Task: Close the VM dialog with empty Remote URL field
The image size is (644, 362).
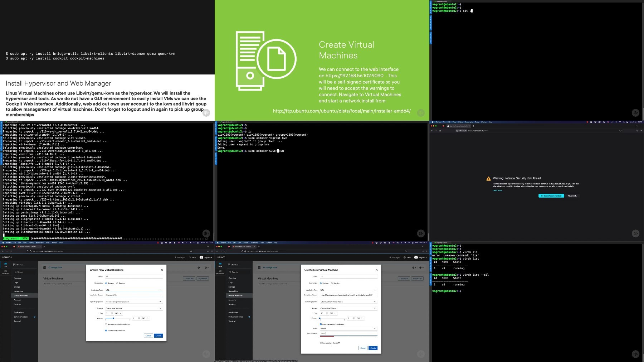Action: (x=162, y=270)
